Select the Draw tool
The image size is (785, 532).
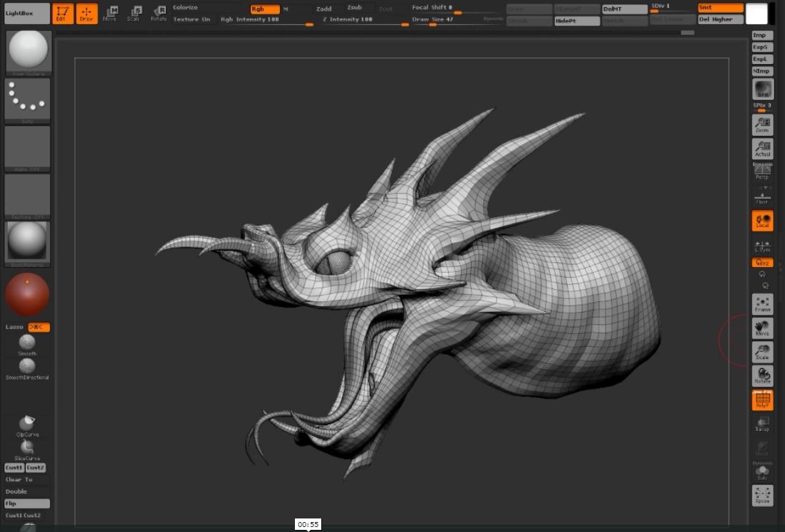[87, 14]
